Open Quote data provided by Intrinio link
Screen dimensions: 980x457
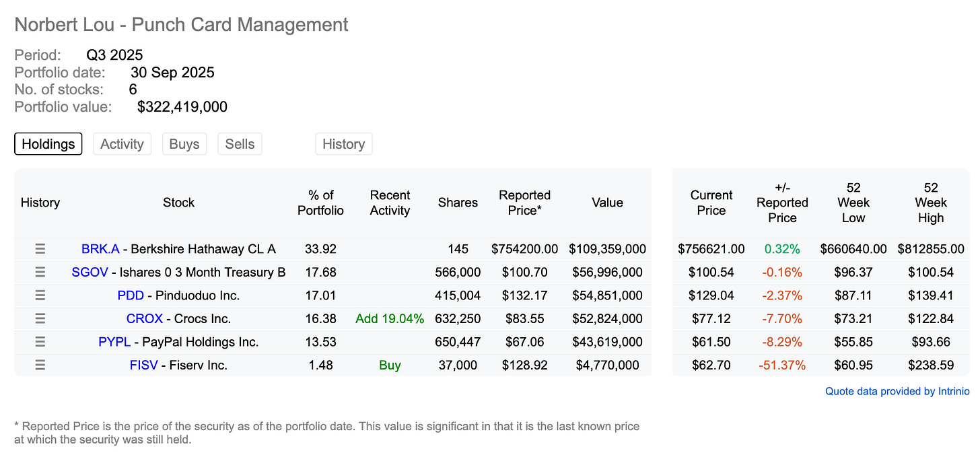pyautogui.click(x=897, y=391)
